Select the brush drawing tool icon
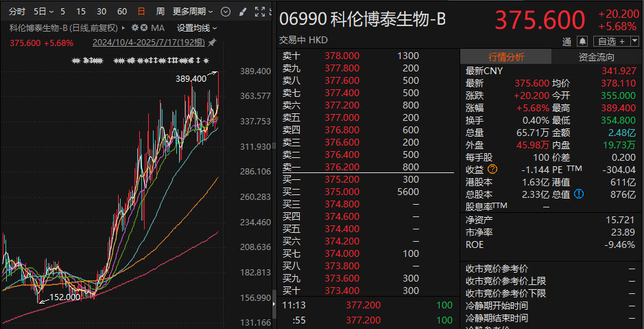The image size is (644, 329). coord(242,12)
